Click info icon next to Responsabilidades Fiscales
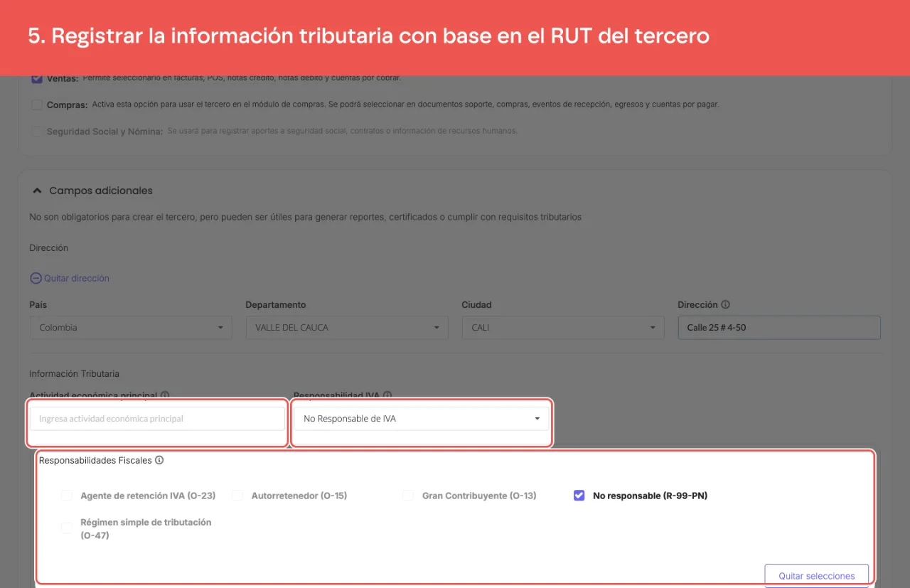 point(159,460)
